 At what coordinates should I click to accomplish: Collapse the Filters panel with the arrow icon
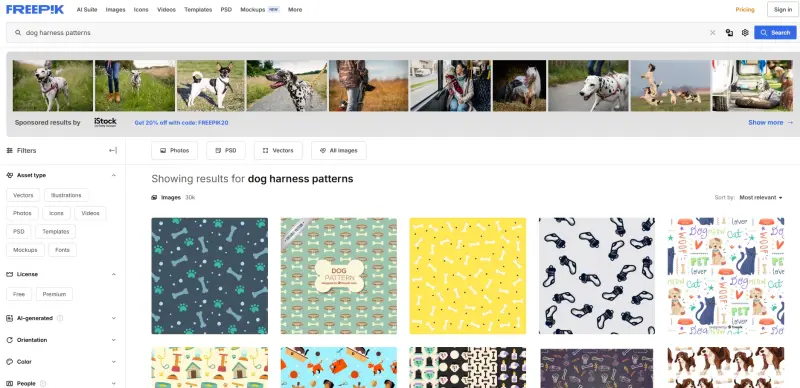pos(113,151)
